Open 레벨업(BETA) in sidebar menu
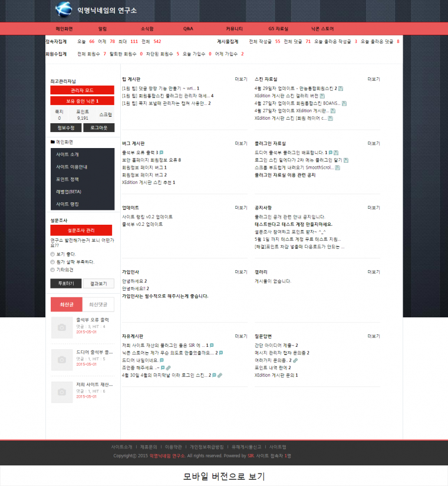Screen dimensions: 448x486 tap(83, 192)
